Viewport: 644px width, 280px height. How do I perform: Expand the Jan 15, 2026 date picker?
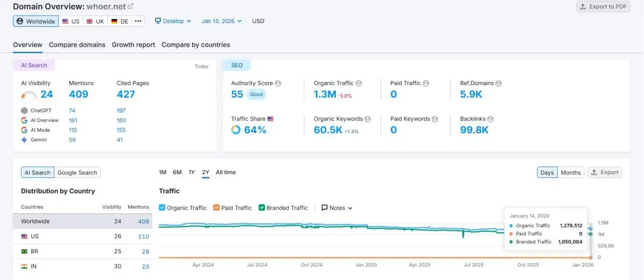pos(222,21)
